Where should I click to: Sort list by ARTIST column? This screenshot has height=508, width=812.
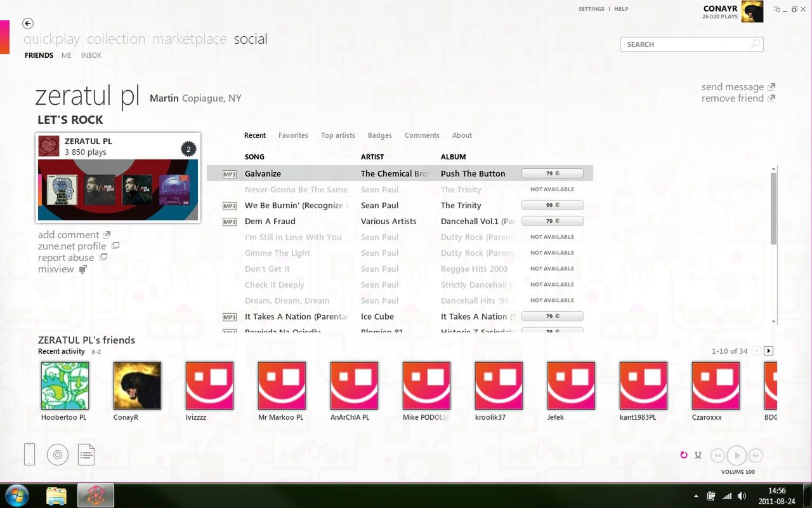coord(372,157)
